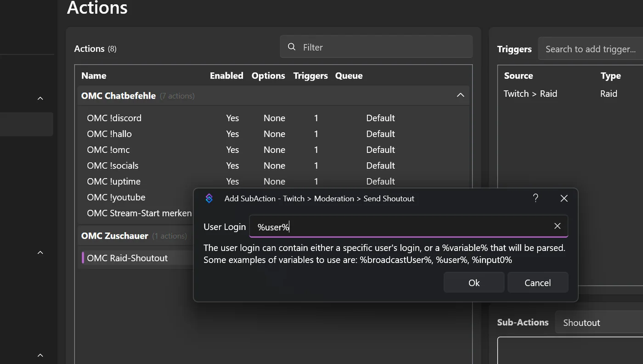Collapse the OMC Chatbefehle group
The width and height of the screenshot is (643, 364).
[461, 95]
